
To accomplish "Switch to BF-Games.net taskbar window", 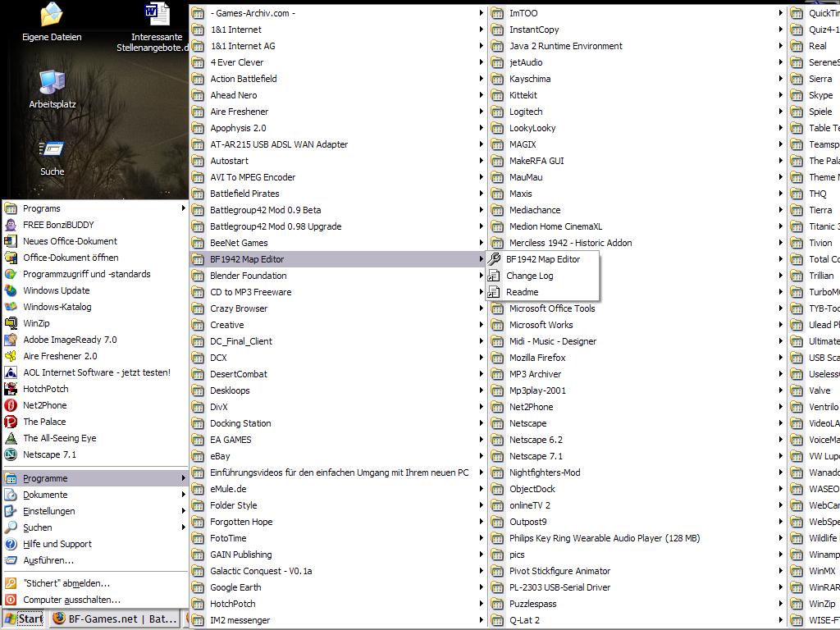I will (116, 619).
